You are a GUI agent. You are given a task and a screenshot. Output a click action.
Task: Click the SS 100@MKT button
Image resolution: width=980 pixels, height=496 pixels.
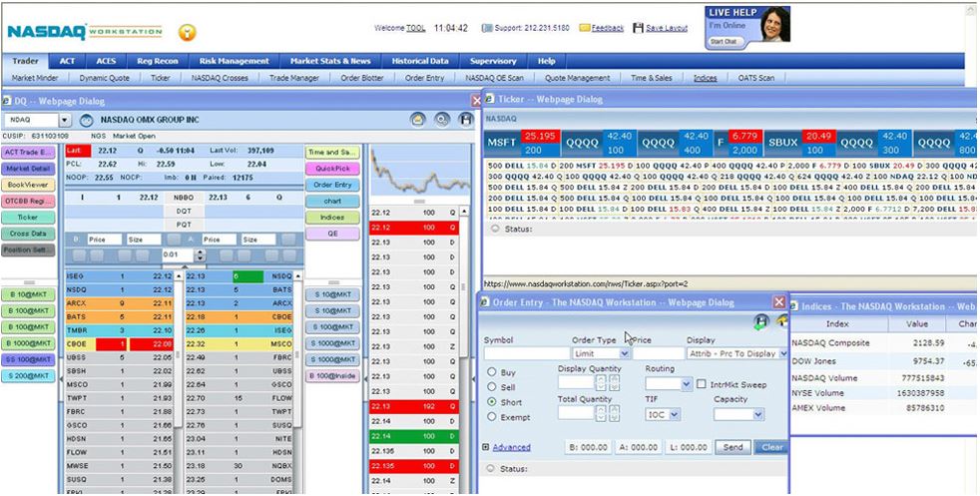(28, 360)
